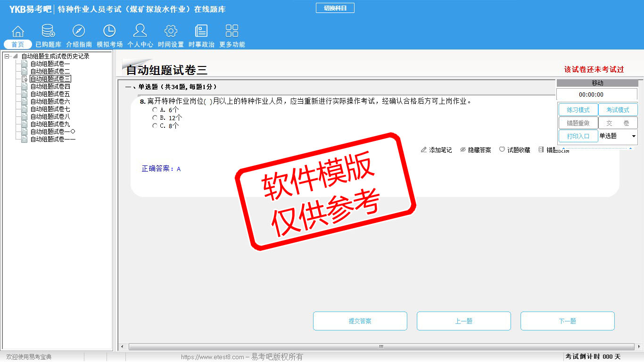Toggle 隐藏答案 to hide the answer
The image size is (644, 362).
click(475, 150)
